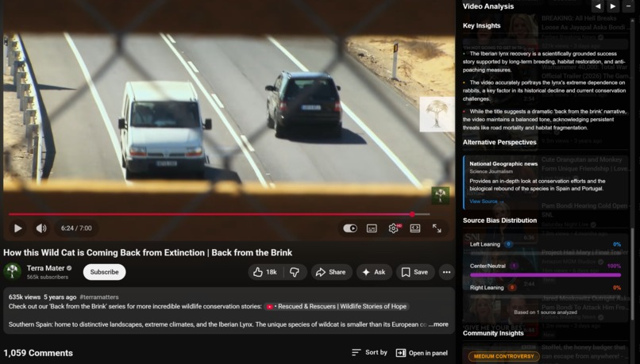This screenshot has height=364, width=640.
Task: Expand description with ...more
Action: [438, 324]
